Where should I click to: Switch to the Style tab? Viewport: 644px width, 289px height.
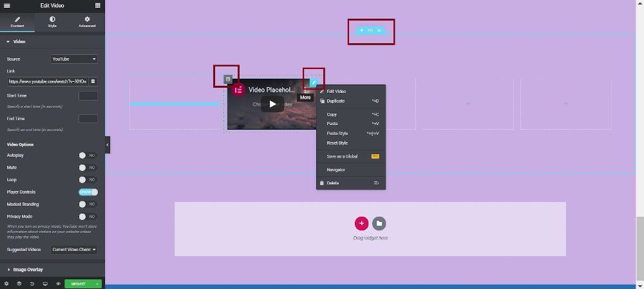(52, 22)
